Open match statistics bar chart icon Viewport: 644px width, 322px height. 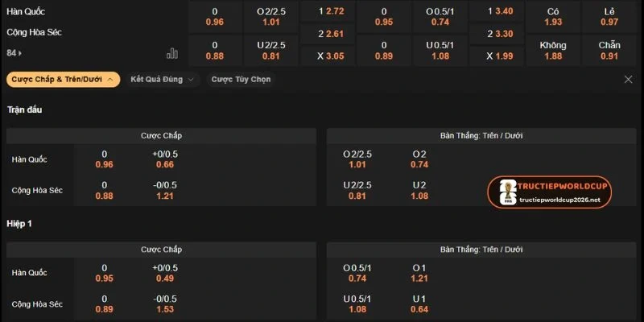point(172,53)
